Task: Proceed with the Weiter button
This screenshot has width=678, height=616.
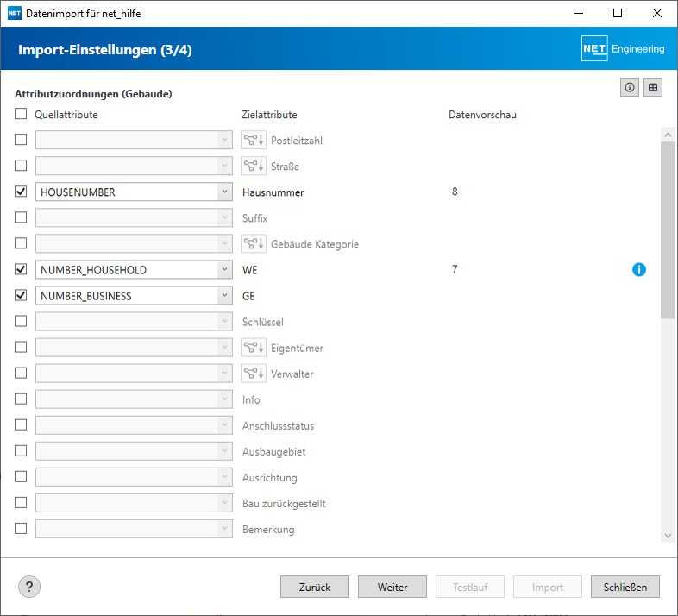Action: 392,587
